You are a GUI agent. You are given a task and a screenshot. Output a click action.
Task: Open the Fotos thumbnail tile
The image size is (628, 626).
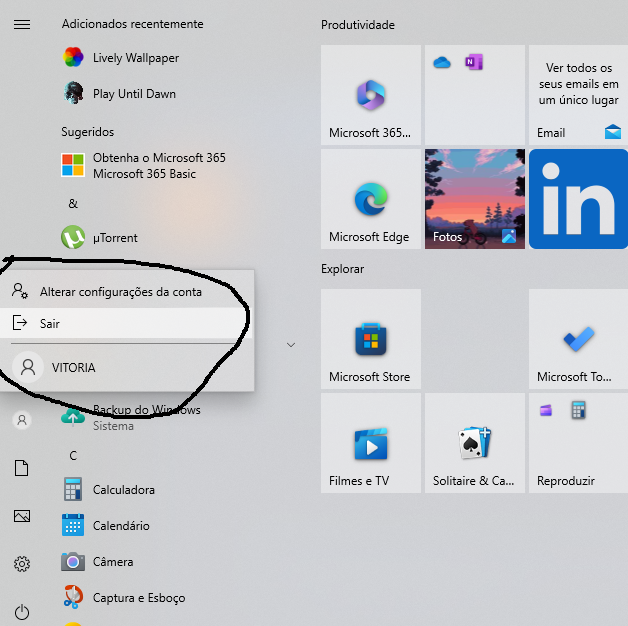474,198
